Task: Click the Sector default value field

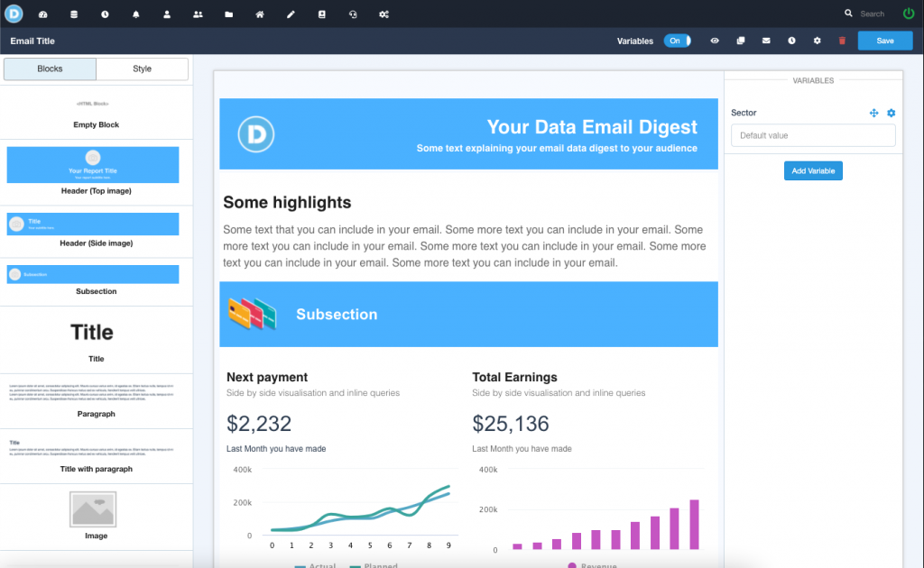Action: coord(813,135)
